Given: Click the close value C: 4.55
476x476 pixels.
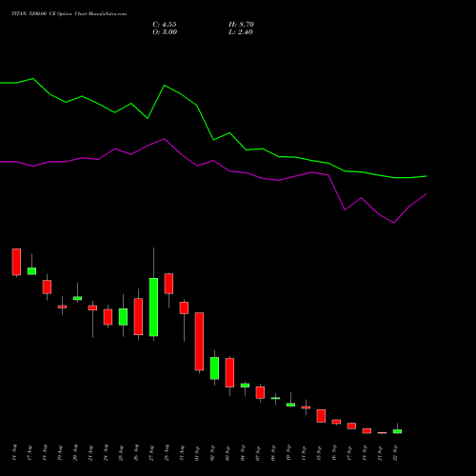Looking at the screenshot, I should pos(165,25).
